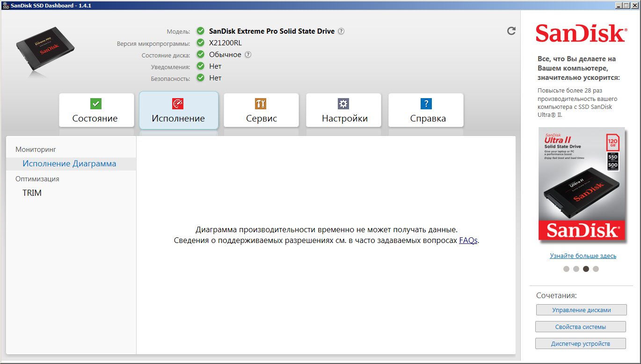Click the refresh icon near the drive info
The width and height of the screenshot is (641, 364).
(x=511, y=31)
